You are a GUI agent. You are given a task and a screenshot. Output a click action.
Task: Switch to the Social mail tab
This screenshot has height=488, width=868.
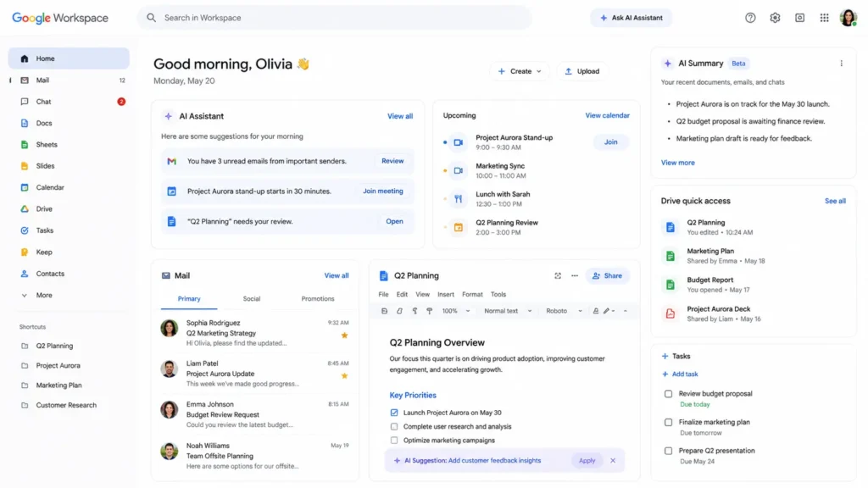[251, 299]
